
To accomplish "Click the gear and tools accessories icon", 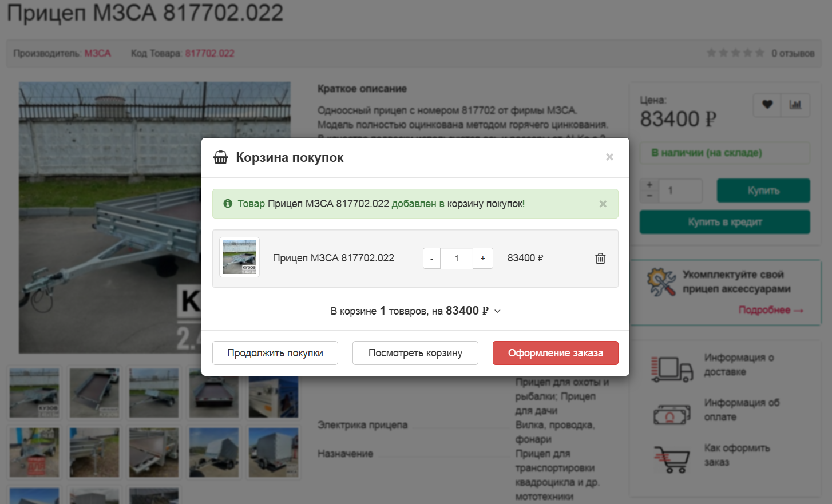I will click(661, 282).
